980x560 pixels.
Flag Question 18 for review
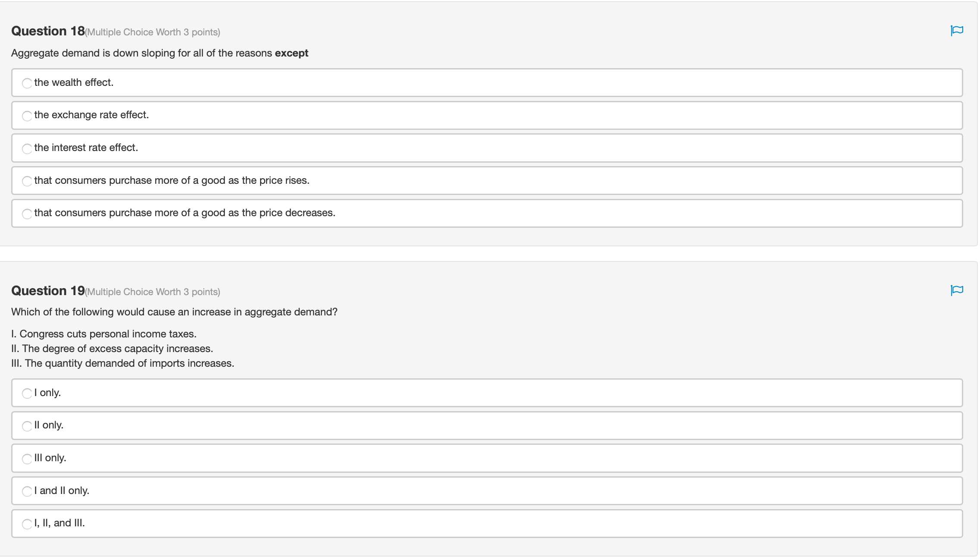point(957,31)
